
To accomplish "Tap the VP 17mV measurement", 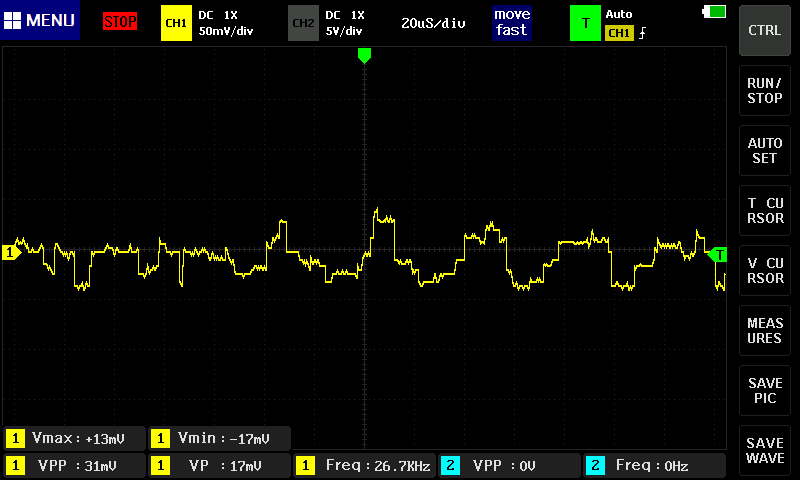I will (219, 465).
